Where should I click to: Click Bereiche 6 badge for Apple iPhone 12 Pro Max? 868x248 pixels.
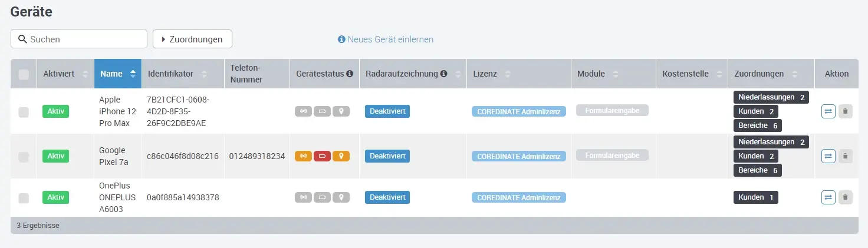(758, 125)
